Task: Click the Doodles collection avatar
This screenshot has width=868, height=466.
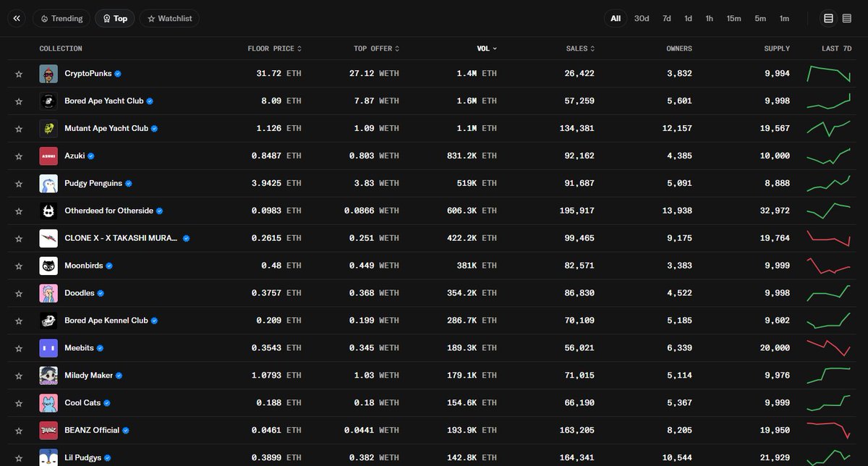Action: pyautogui.click(x=48, y=293)
